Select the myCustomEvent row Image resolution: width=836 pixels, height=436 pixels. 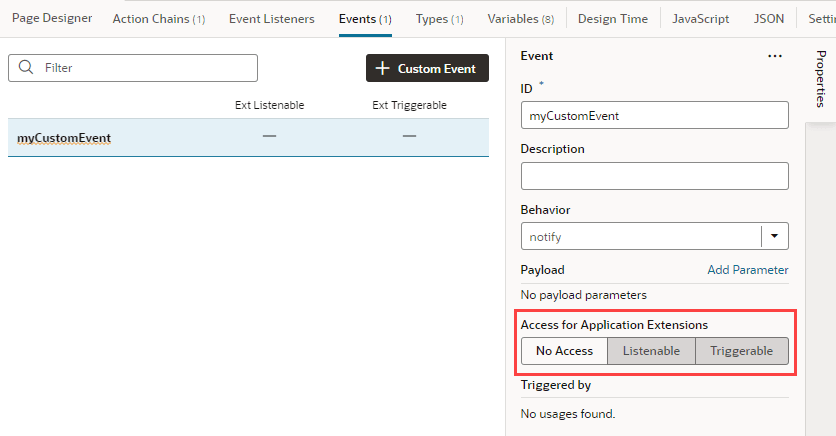(248, 138)
